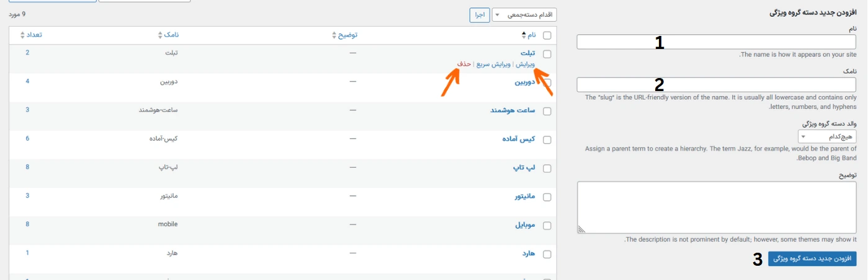Open the موبایل category link
868x280 pixels.
coord(525,225)
